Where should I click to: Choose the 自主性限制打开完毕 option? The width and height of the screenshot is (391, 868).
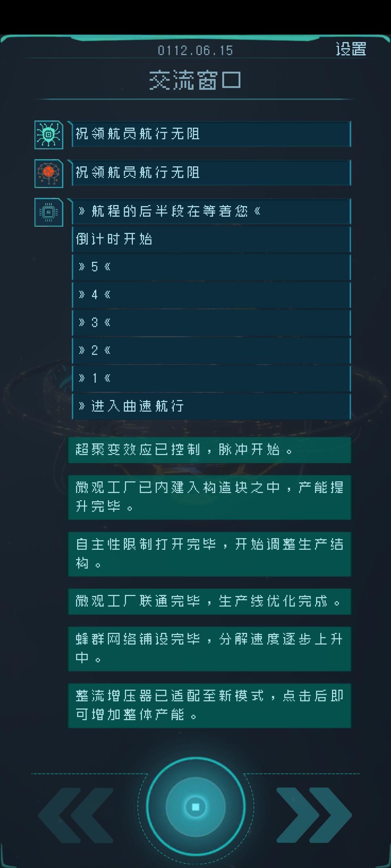(x=209, y=554)
